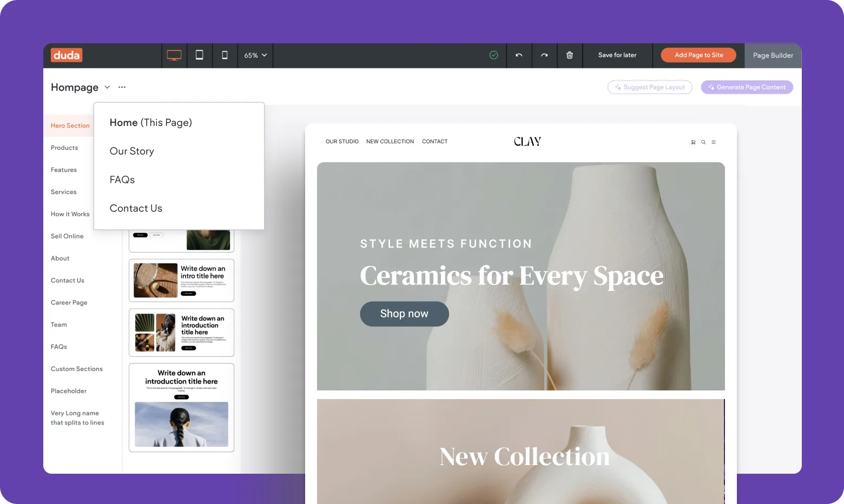The height and width of the screenshot is (504, 844).
Task: Open the Page Builder tab
Action: point(773,55)
